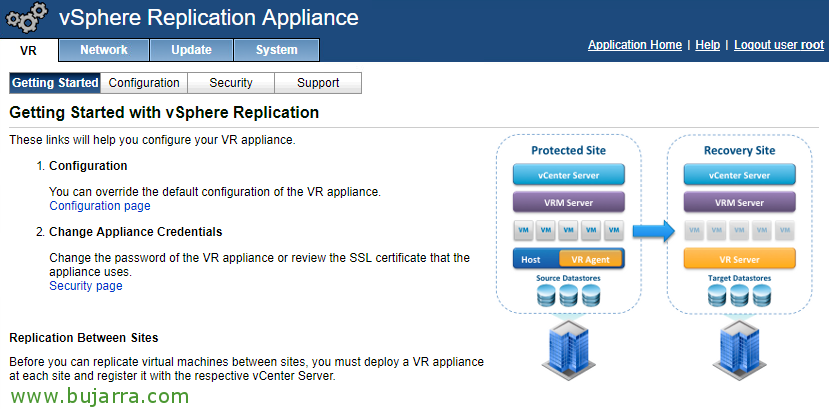Open the Support sub-tab
The image size is (829, 418).
(x=318, y=83)
